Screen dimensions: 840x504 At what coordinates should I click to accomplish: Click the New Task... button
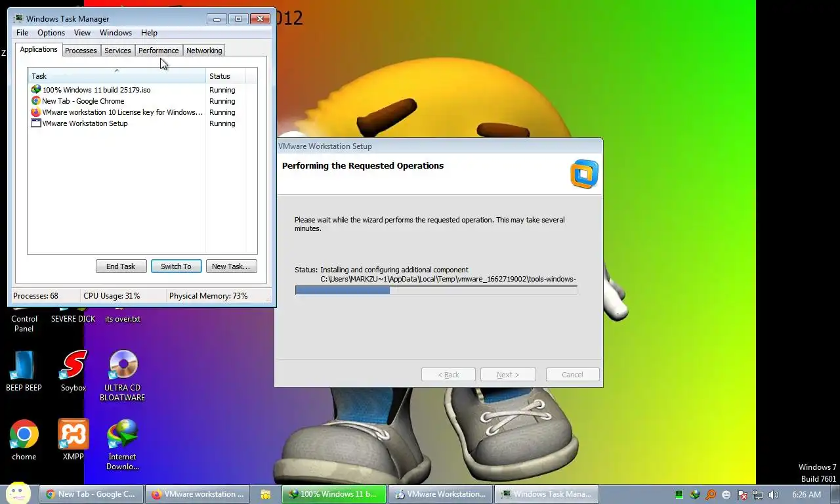click(231, 266)
